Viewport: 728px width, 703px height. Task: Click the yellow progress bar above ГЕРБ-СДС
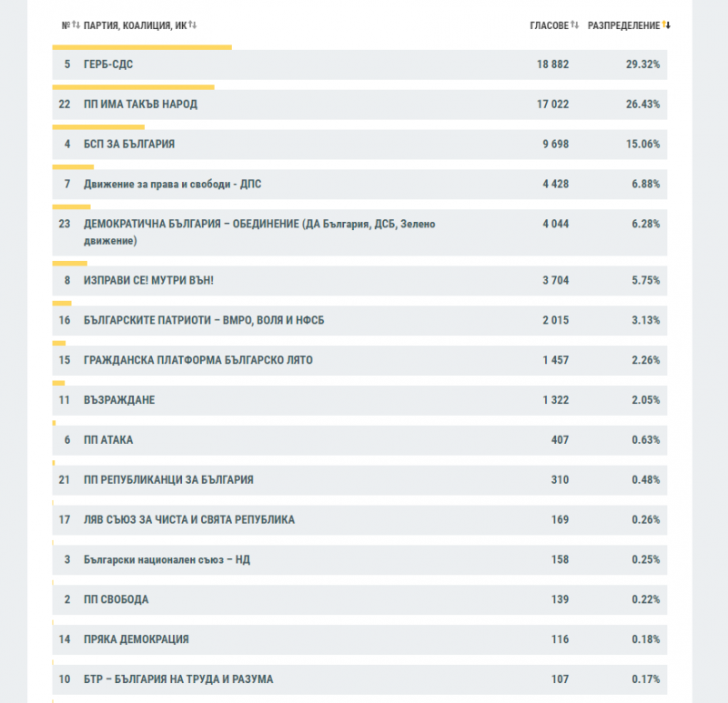[x=142, y=47]
